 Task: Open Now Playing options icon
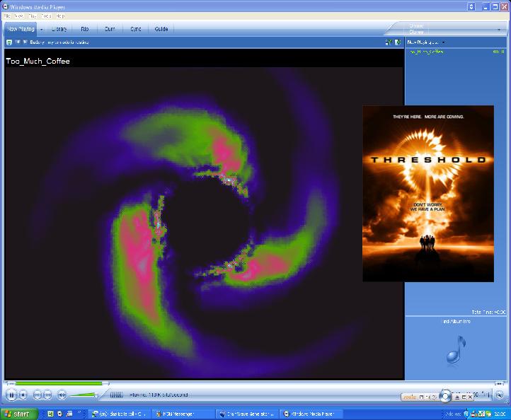[9, 42]
